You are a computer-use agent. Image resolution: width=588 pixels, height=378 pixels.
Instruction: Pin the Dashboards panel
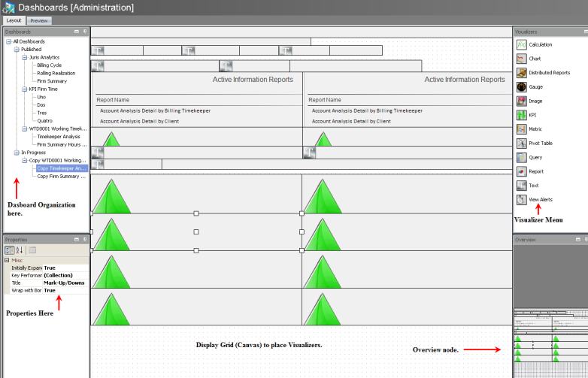85,32
